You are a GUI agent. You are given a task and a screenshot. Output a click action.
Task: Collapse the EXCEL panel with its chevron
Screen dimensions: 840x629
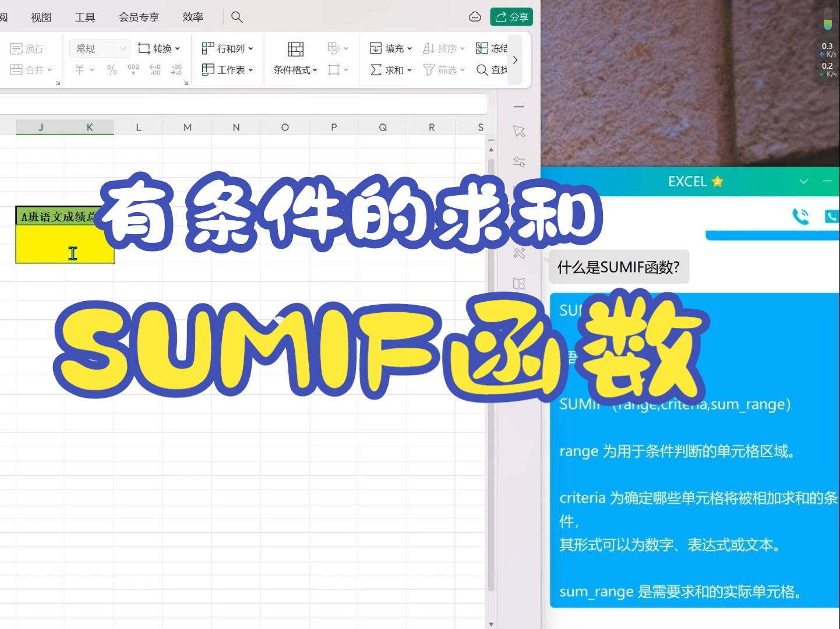(804, 181)
